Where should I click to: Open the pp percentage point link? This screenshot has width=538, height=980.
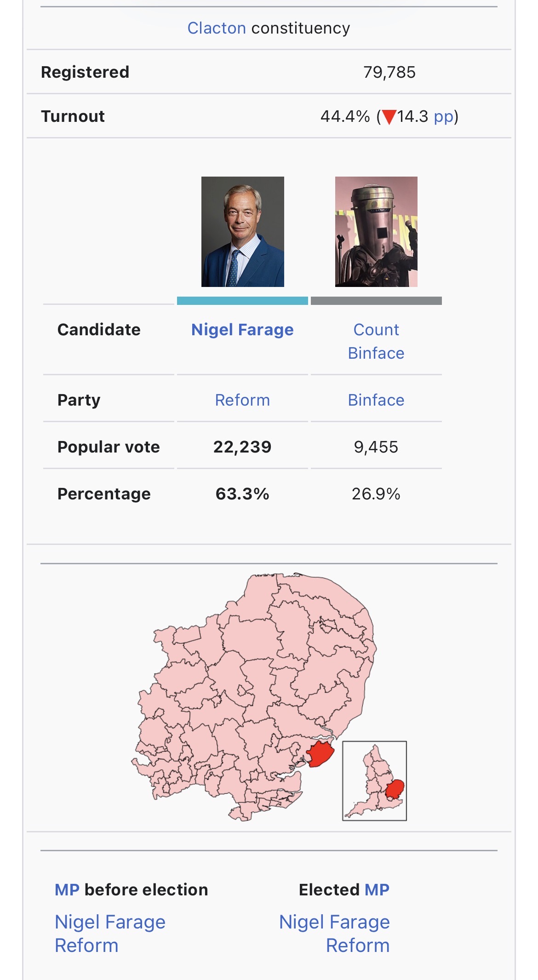coord(444,117)
